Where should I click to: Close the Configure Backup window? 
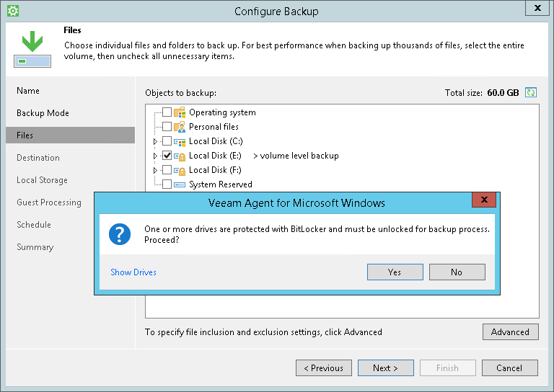click(537, 8)
